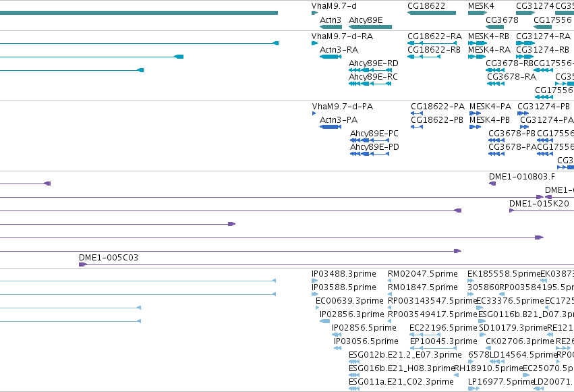Select EST EK185558.5prime
The width and height of the screenshot is (574, 392).
click(470, 281)
